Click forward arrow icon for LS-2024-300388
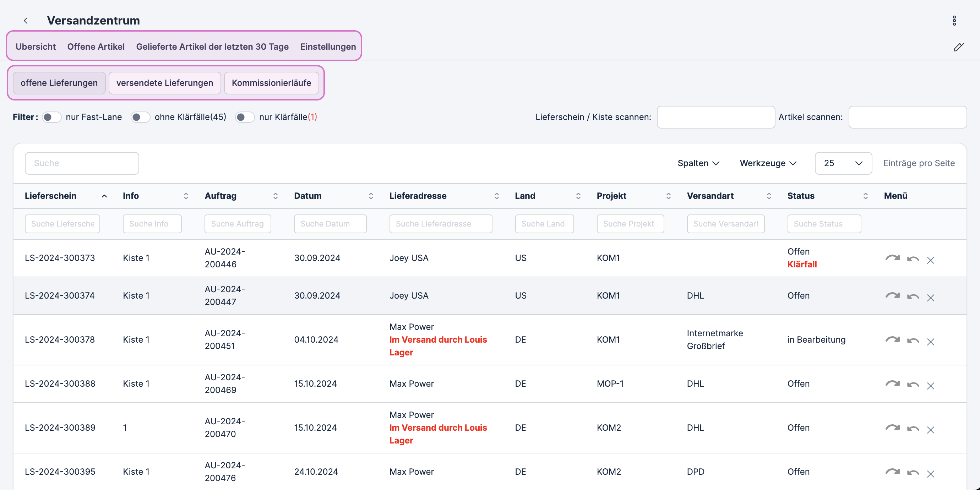 [x=892, y=384]
